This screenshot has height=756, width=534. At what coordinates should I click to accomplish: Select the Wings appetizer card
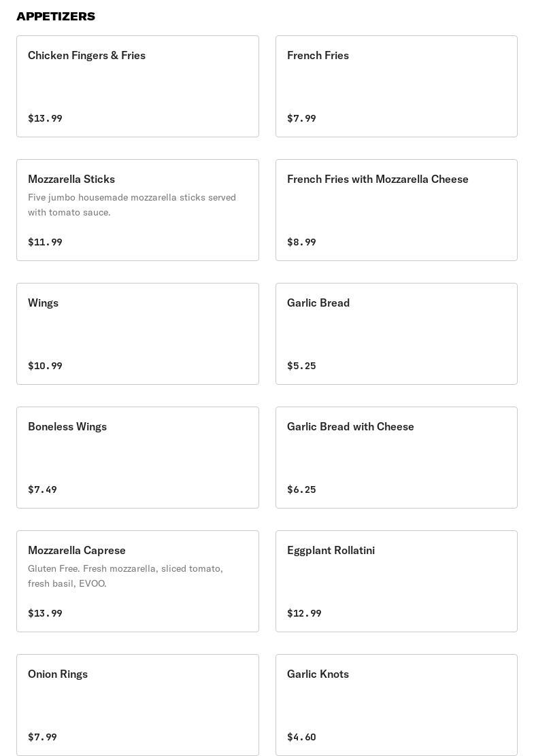[137, 334]
